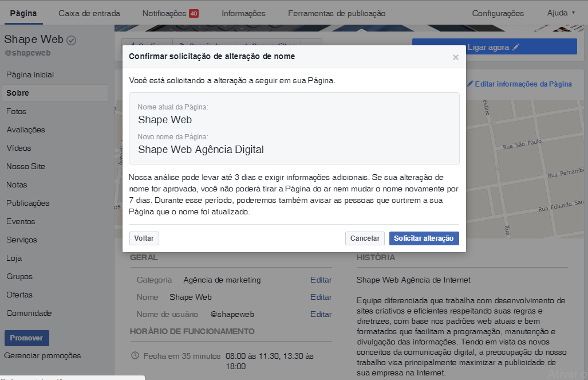Image resolution: width=588 pixels, height=380 pixels.
Task: Open Ferramentas de publicação tab
Action: pyautogui.click(x=337, y=13)
